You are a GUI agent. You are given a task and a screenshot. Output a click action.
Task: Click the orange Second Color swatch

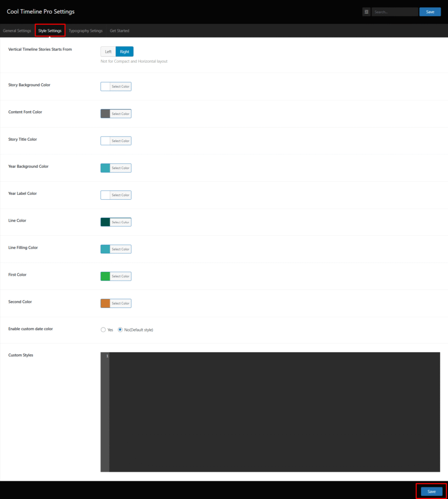[106, 303]
